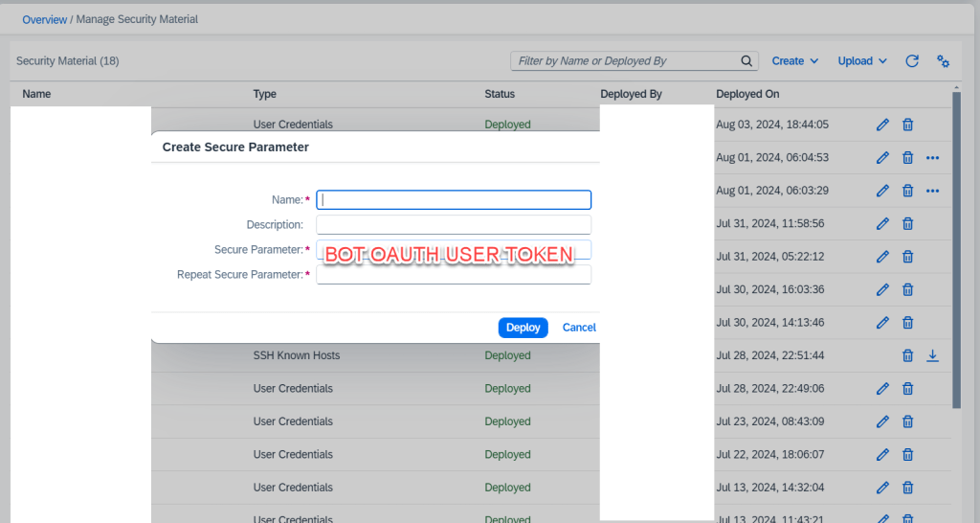Delete the entry deployed Jul 30, 2024, 16:03:36

(x=907, y=290)
